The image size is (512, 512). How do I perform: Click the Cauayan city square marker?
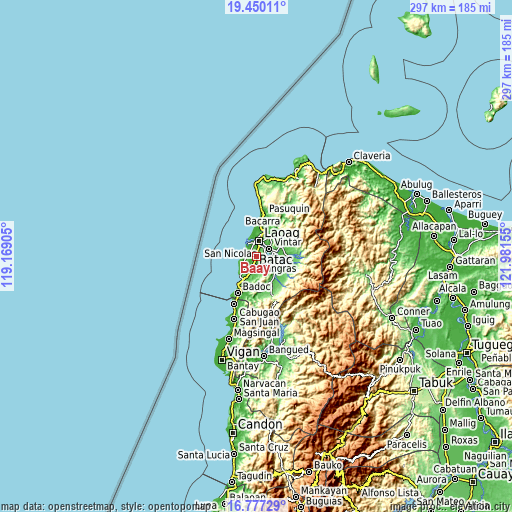(x=473, y=482)
